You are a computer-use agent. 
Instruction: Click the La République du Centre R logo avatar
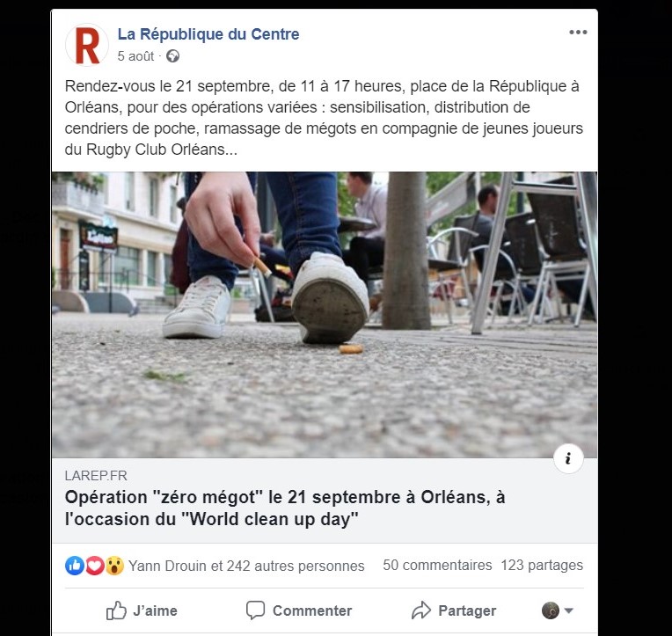87,45
